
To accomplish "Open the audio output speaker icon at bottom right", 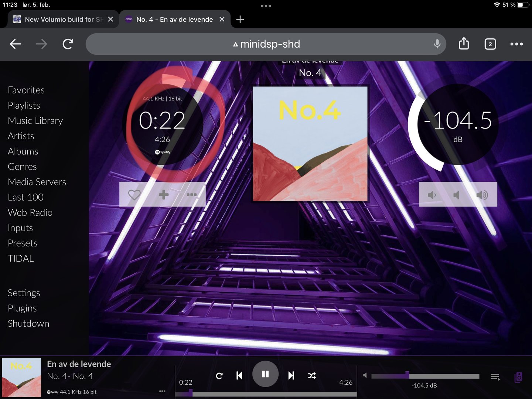I will coord(519,377).
